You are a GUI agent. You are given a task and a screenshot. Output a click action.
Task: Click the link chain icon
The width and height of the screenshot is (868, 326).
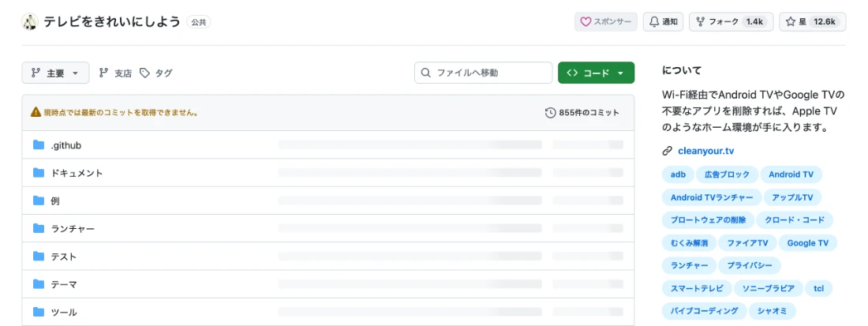[667, 151]
